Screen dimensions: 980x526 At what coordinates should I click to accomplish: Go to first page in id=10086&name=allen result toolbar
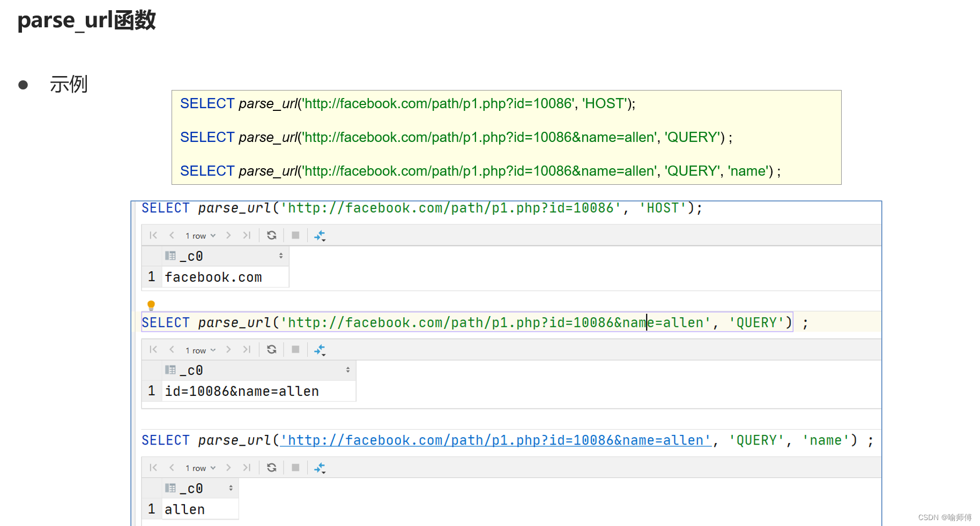[153, 350]
